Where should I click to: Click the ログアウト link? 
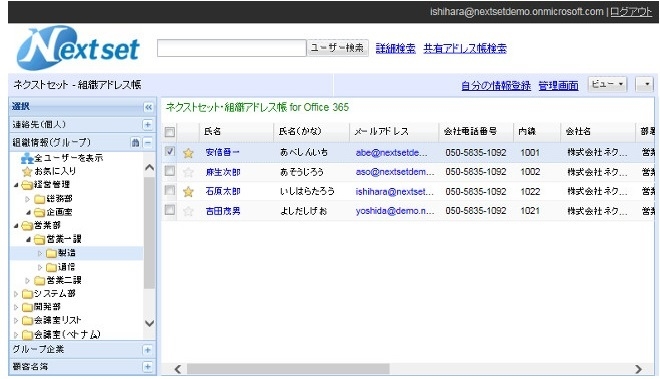(x=631, y=12)
